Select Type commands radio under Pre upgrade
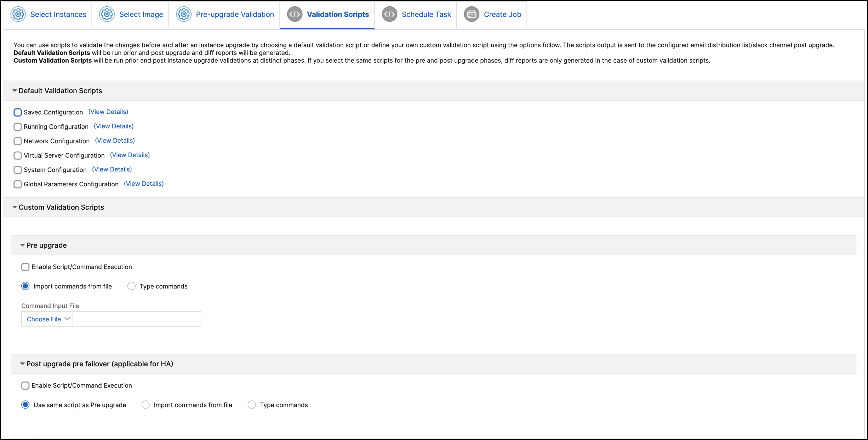Screen dimensions: 868x440 pyautogui.click(x=131, y=286)
